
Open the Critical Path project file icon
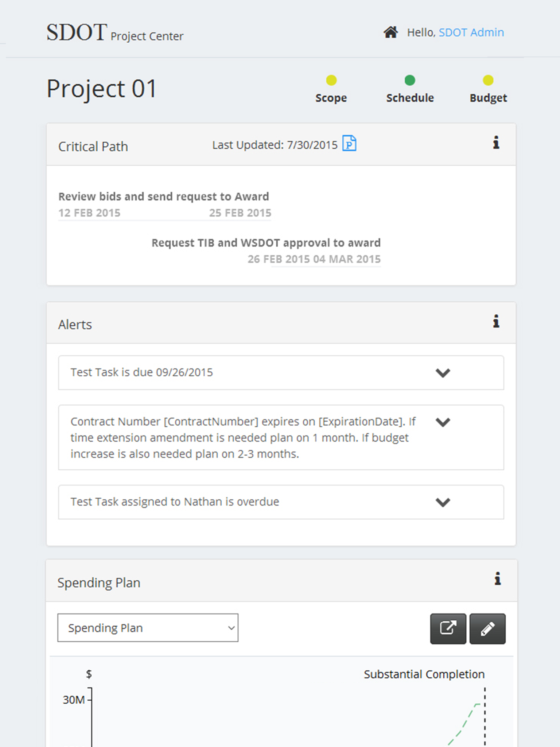pyautogui.click(x=349, y=143)
